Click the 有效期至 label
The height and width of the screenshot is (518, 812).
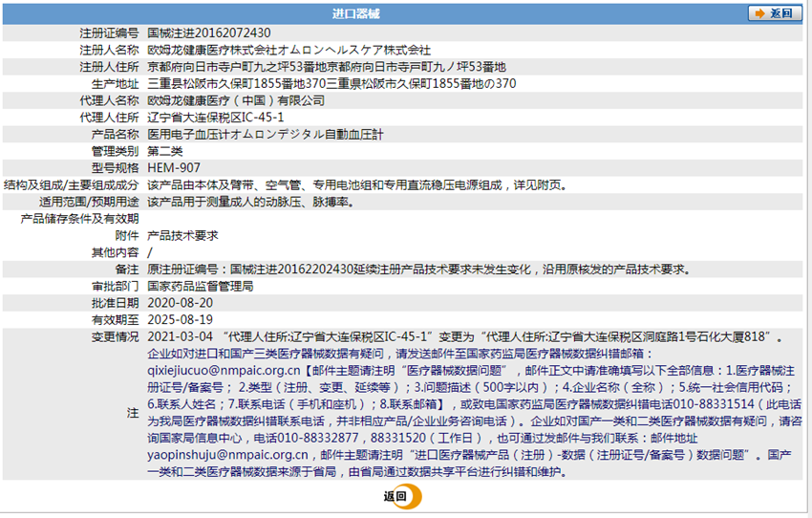point(115,319)
